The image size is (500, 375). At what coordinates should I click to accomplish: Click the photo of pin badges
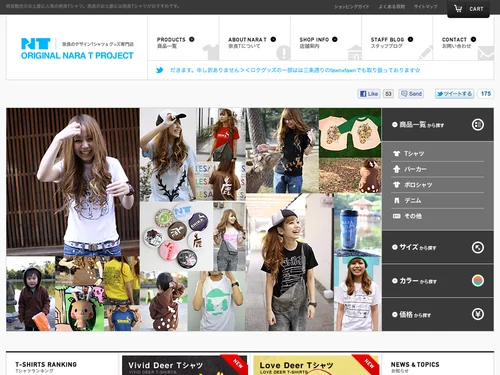(x=176, y=236)
